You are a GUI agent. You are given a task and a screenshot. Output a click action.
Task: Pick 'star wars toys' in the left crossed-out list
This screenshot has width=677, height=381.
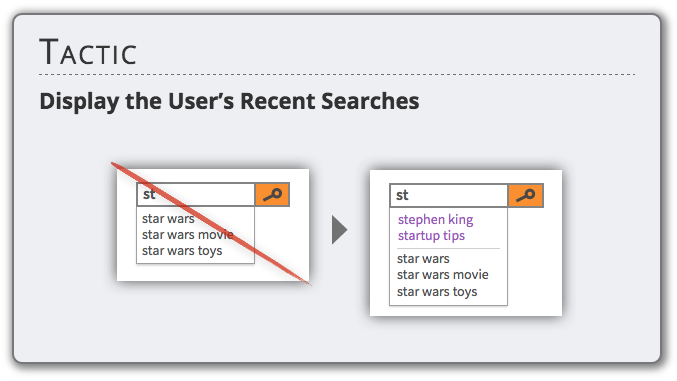click(x=182, y=251)
